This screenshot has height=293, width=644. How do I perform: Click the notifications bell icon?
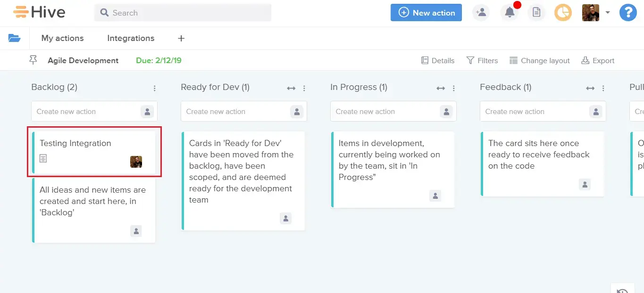(510, 13)
